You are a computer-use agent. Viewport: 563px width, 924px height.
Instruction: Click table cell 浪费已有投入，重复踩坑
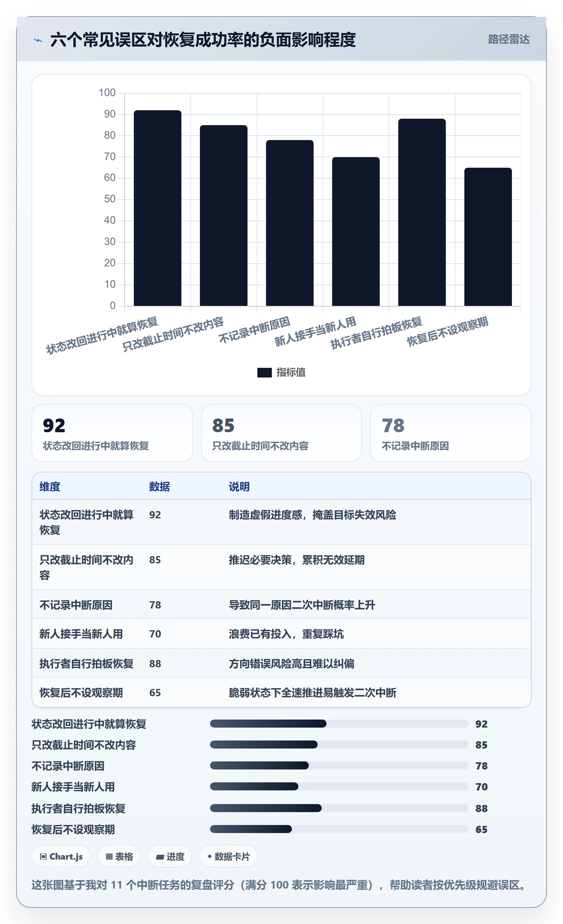pos(286,634)
